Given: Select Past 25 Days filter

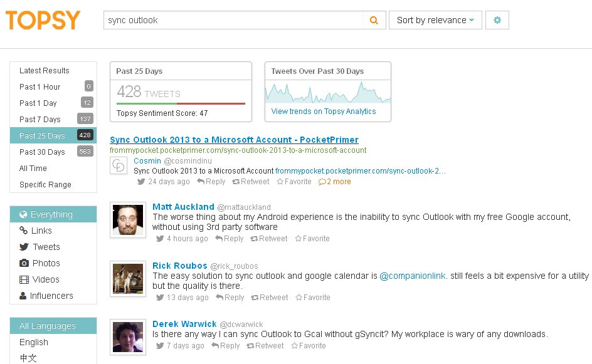Looking at the screenshot, I should [x=53, y=135].
